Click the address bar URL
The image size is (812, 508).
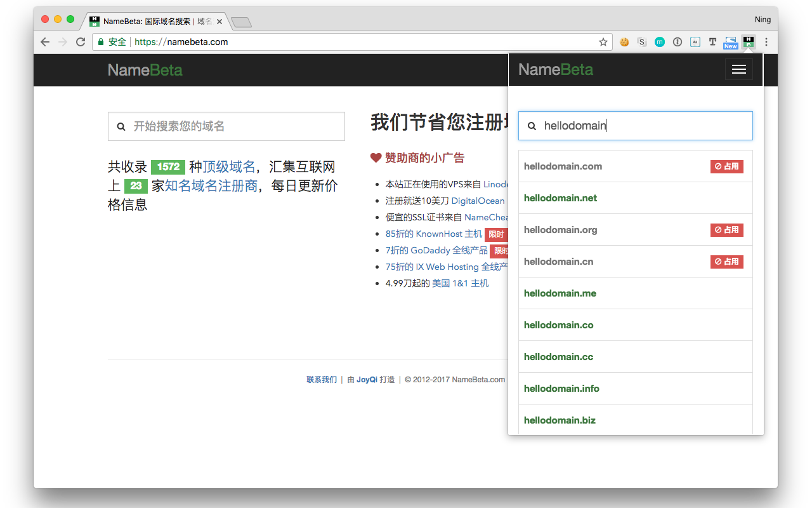181,42
